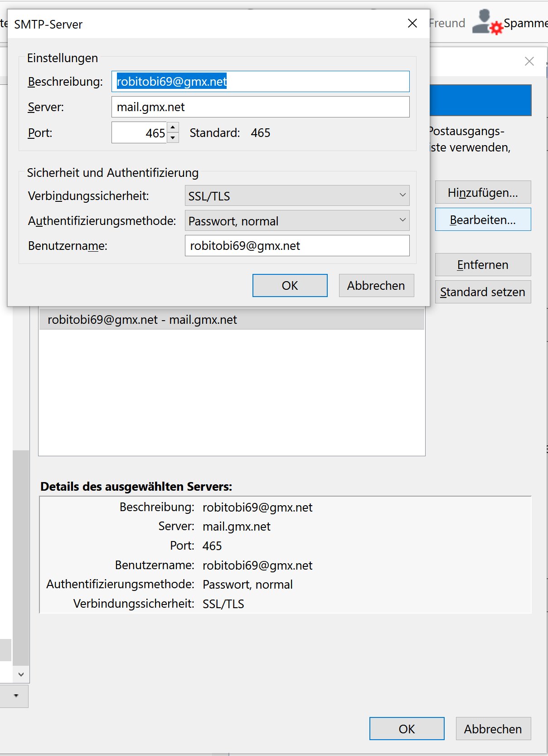Increase port with up spinner arrow
The height and width of the screenshot is (756, 548).
click(x=173, y=127)
